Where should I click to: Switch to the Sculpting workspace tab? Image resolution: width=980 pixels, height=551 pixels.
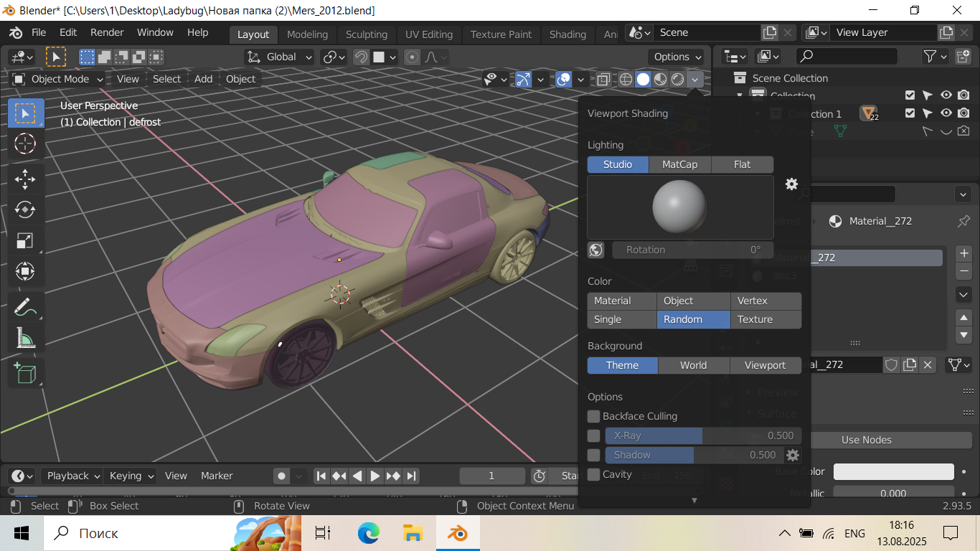[x=366, y=34]
